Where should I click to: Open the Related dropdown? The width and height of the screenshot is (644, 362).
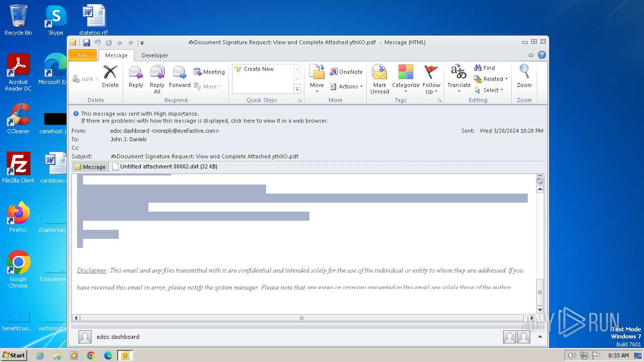pyautogui.click(x=491, y=79)
